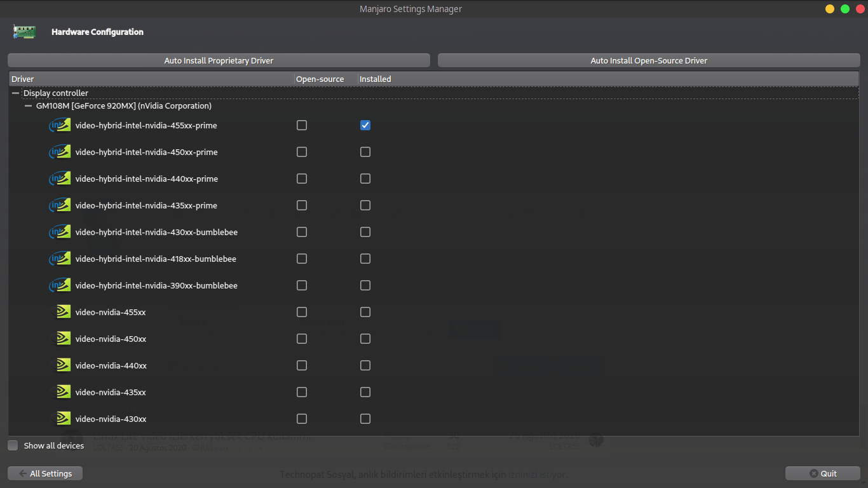Click icon for video-hybrid-intel-nvidia-440xx-prime

click(x=60, y=179)
